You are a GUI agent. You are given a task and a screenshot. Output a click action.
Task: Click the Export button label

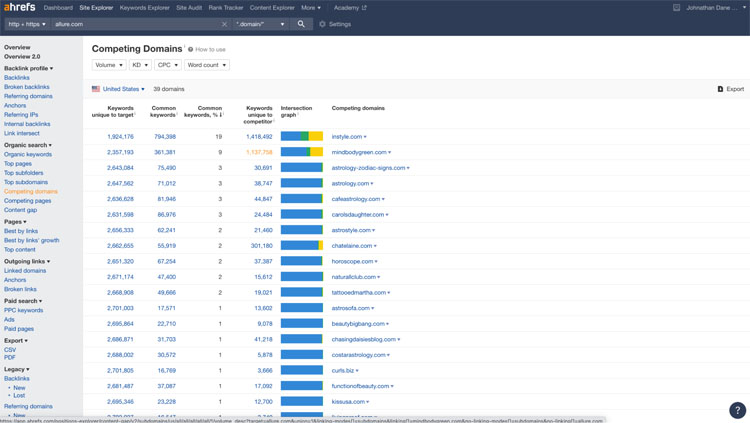click(735, 89)
